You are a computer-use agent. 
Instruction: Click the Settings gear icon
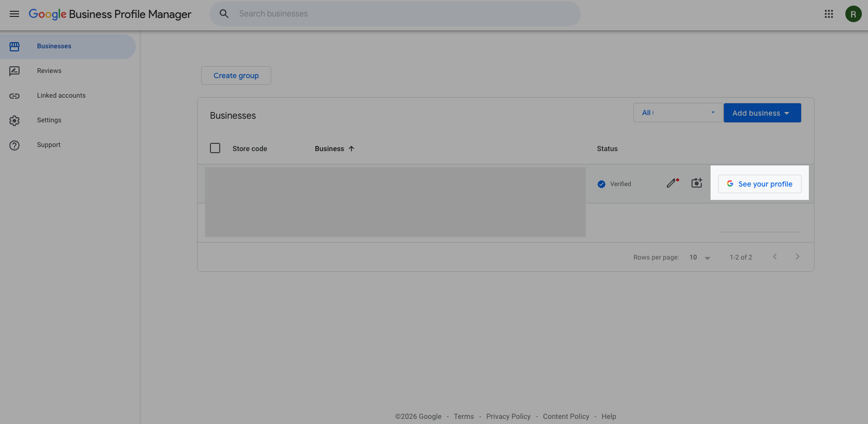(14, 120)
